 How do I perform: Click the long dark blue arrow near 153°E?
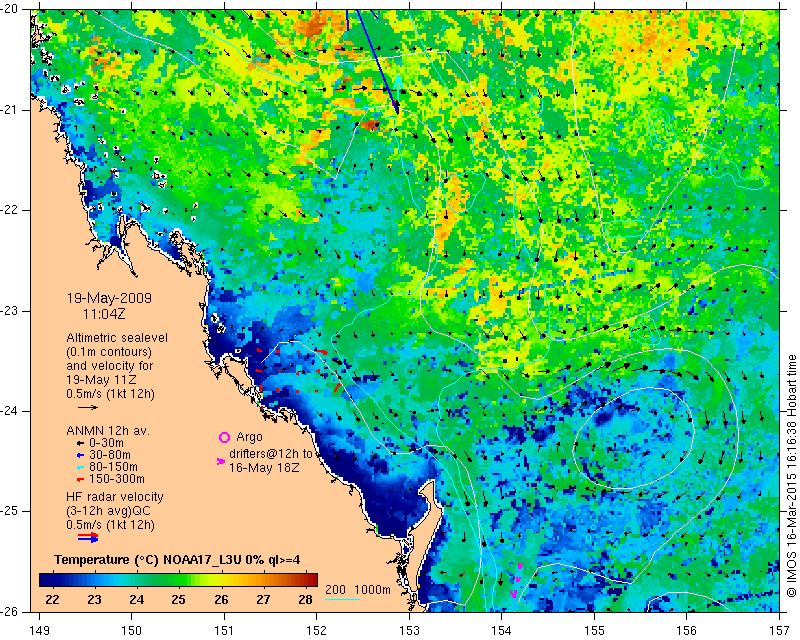tap(377, 61)
